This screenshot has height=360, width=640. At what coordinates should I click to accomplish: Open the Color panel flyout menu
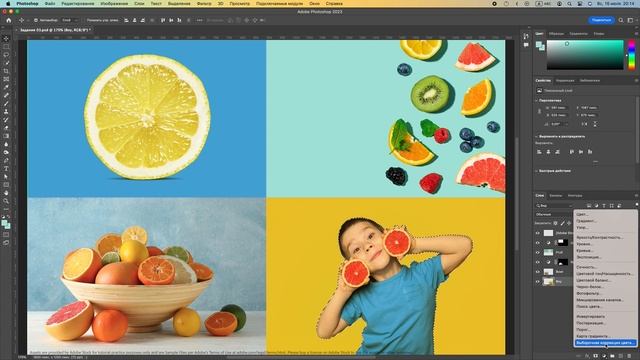(636, 34)
